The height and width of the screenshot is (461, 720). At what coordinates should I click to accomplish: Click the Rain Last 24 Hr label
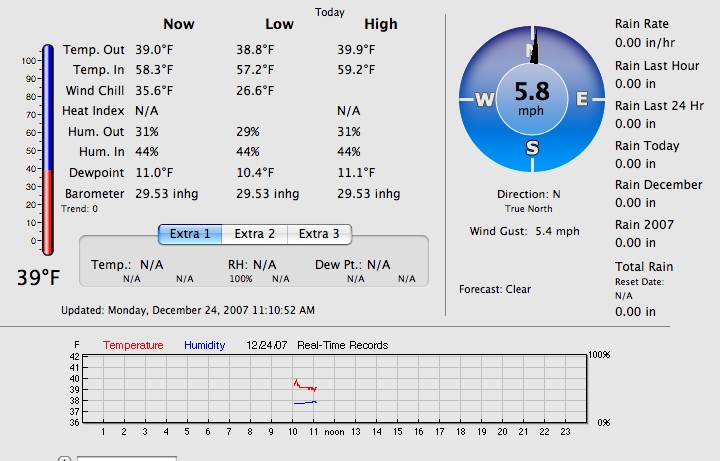659,106
